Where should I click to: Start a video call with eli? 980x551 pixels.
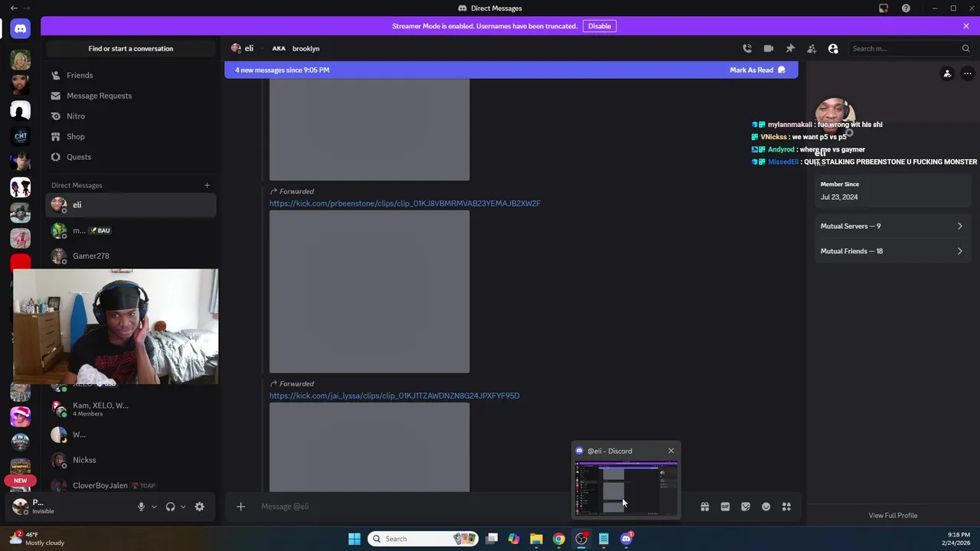(x=769, y=48)
